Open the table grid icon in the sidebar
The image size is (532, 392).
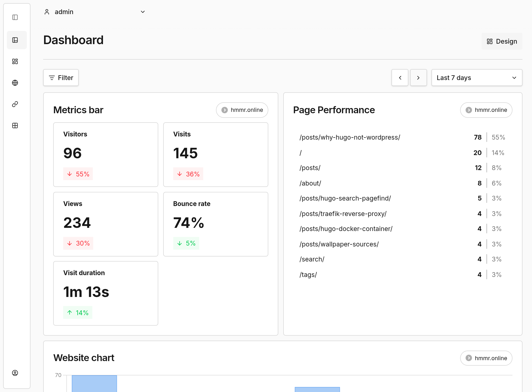(x=15, y=126)
